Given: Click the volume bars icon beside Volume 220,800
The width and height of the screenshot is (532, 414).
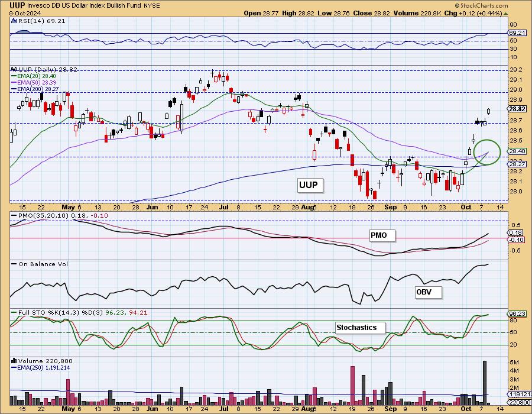Looking at the screenshot, I should point(14,361).
